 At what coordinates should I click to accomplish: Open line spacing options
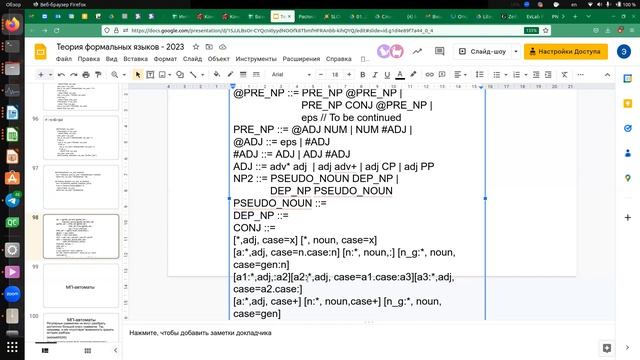pos(480,74)
